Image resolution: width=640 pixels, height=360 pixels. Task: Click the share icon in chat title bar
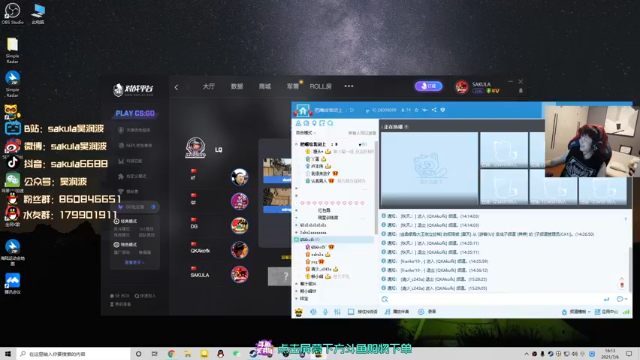pyautogui.click(x=434, y=110)
